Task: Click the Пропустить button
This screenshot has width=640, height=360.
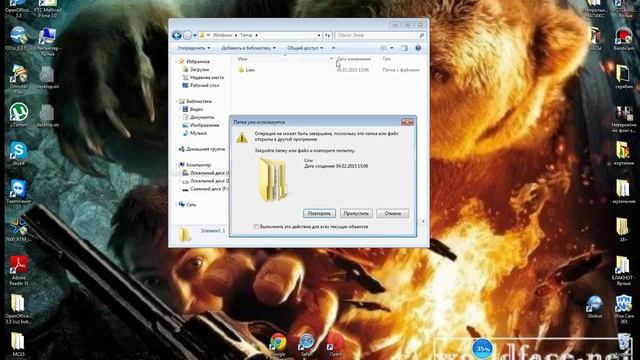Action: click(356, 213)
